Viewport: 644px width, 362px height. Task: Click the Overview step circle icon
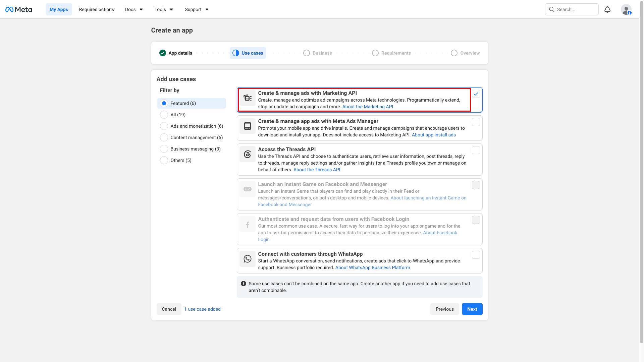coord(454,53)
